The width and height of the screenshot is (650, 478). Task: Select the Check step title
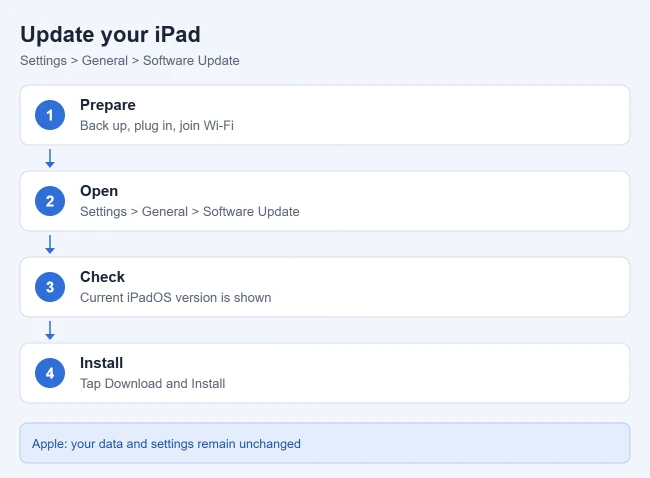(x=102, y=277)
